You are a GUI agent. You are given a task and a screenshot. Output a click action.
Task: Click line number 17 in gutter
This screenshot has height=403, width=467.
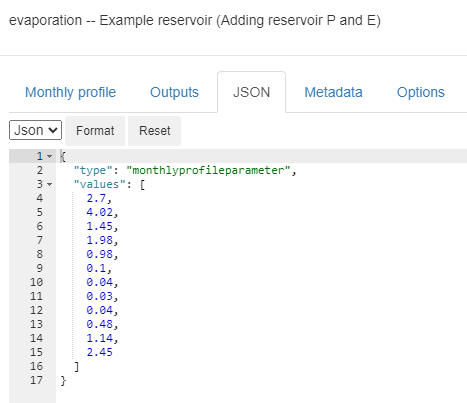36,380
